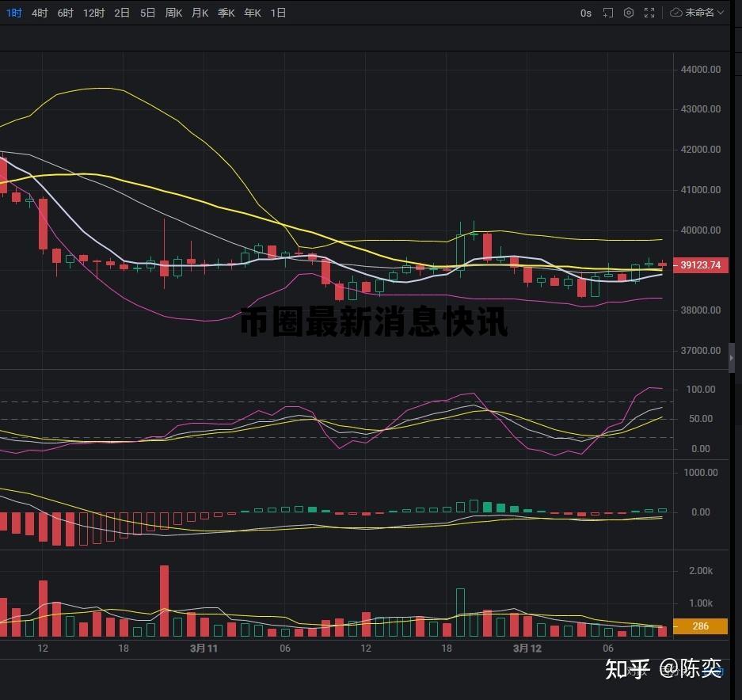Open the add-window layout icon
This screenshot has width=742, height=700.
click(608, 13)
